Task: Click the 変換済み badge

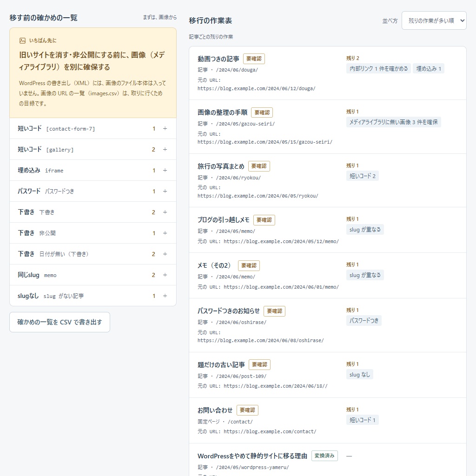Action: click(324, 456)
